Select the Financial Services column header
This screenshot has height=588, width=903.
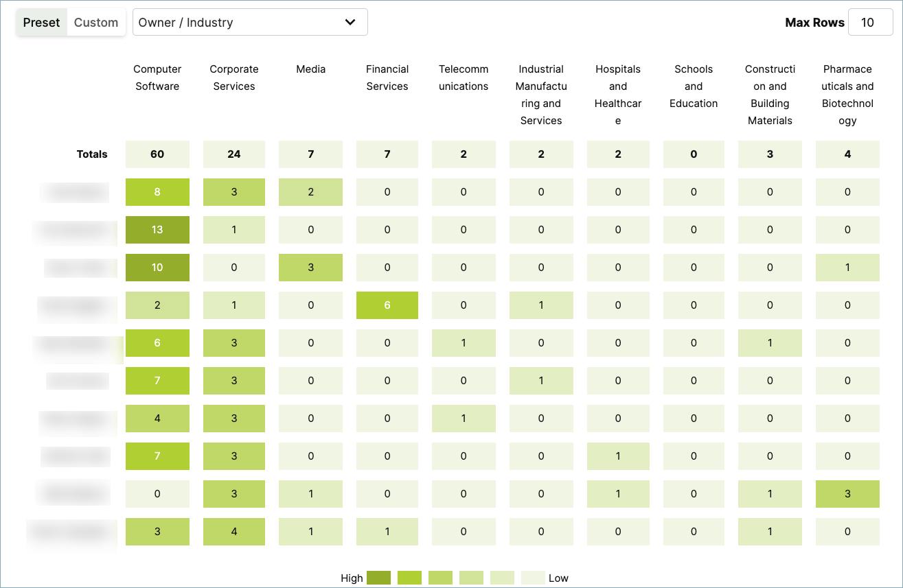pos(387,78)
